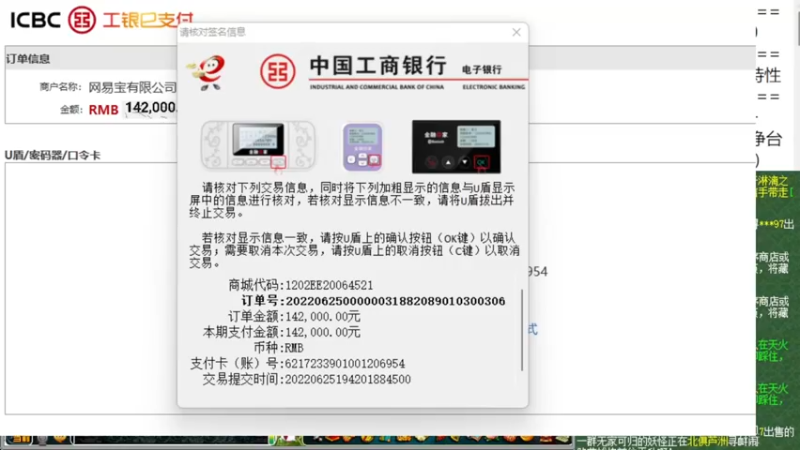Select the black U-shield device image
The height and width of the screenshot is (450, 800).
[x=456, y=147]
